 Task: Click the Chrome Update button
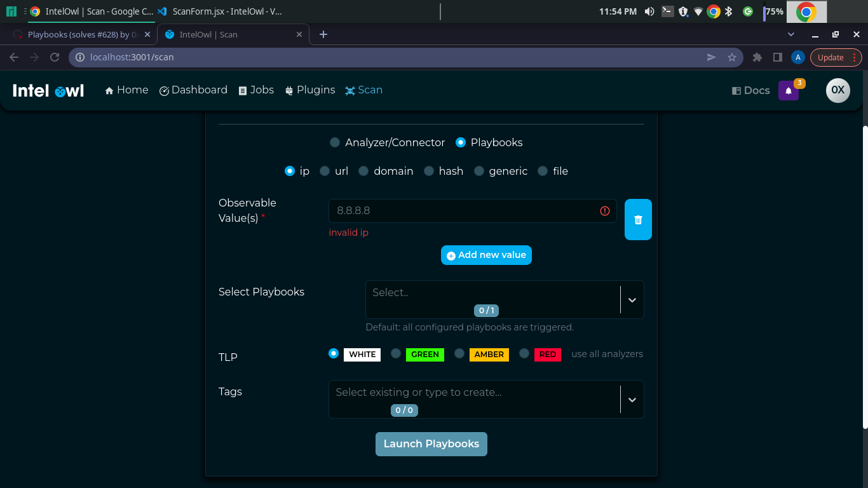836,57
